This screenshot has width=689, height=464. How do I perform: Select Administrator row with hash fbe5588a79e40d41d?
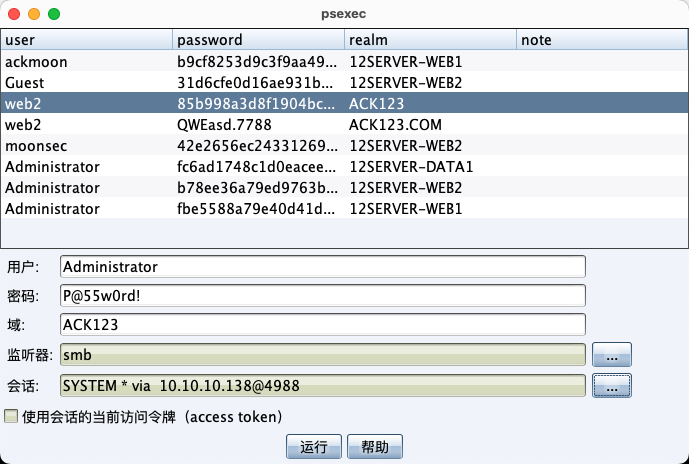click(x=344, y=209)
